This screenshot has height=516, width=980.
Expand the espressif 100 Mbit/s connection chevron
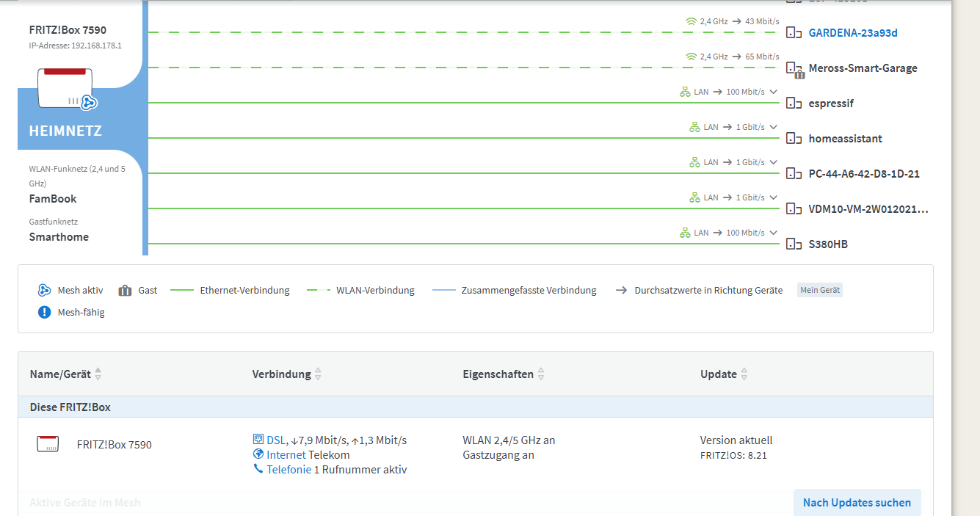pos(772,92)
